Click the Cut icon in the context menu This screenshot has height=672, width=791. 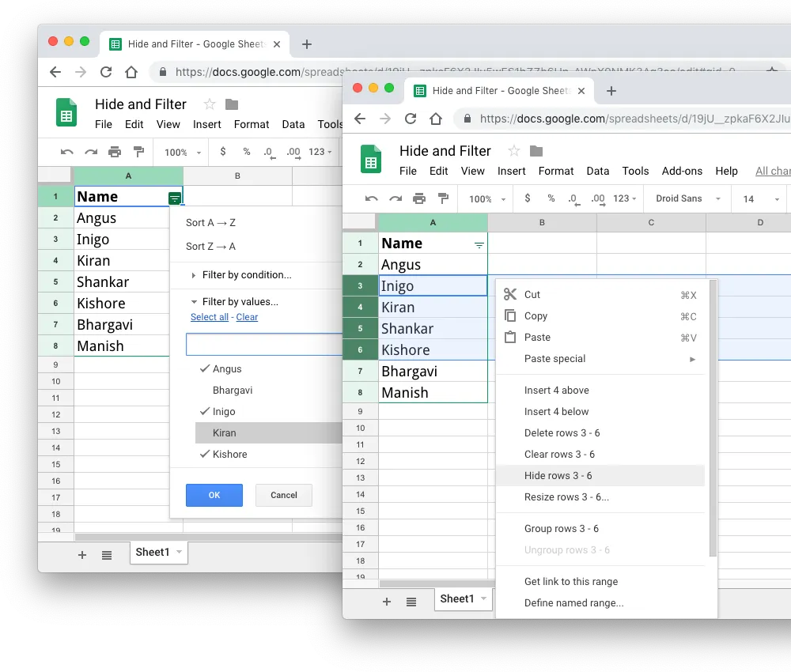[510, 293]
